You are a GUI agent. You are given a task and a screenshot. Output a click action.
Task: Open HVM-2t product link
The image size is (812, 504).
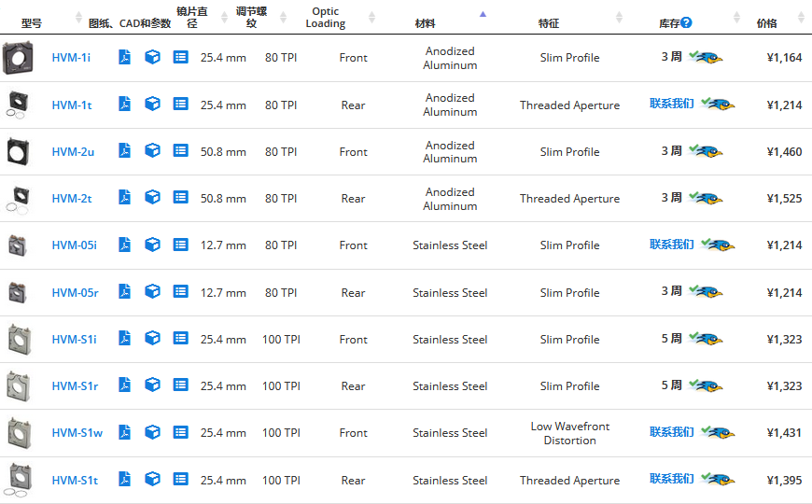click(x=72, y=199)
